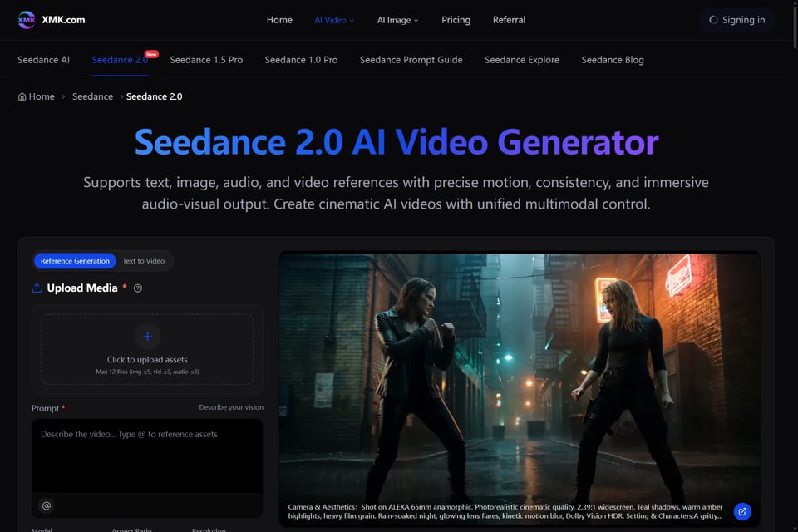Open the Seedance 1.5 Pro tab
The width and height of the screenshot is (798, 532).
tap(206, 60)
